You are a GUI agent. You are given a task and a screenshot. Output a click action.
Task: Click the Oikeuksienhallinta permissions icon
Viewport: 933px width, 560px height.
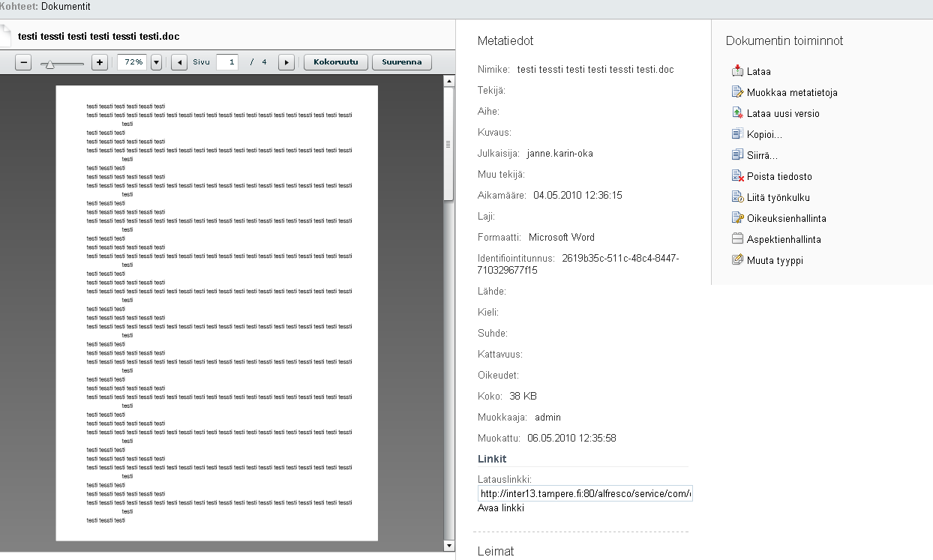(x=736, y=218)
